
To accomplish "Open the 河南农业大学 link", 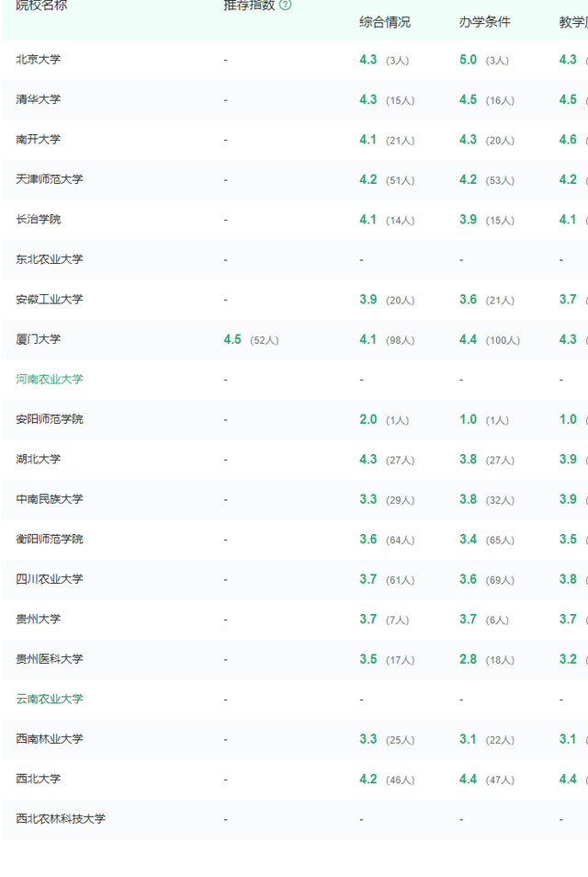I will point(50,380).
